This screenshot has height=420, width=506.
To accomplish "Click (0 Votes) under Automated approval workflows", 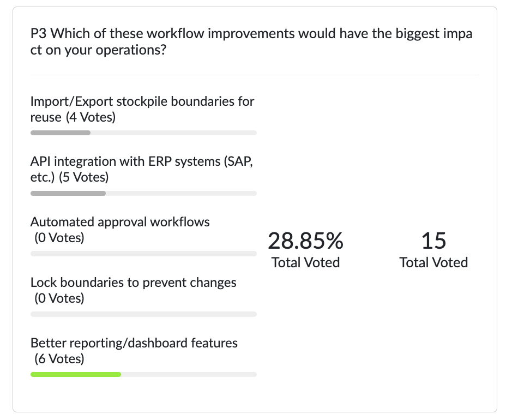I will tap(59, 238).
